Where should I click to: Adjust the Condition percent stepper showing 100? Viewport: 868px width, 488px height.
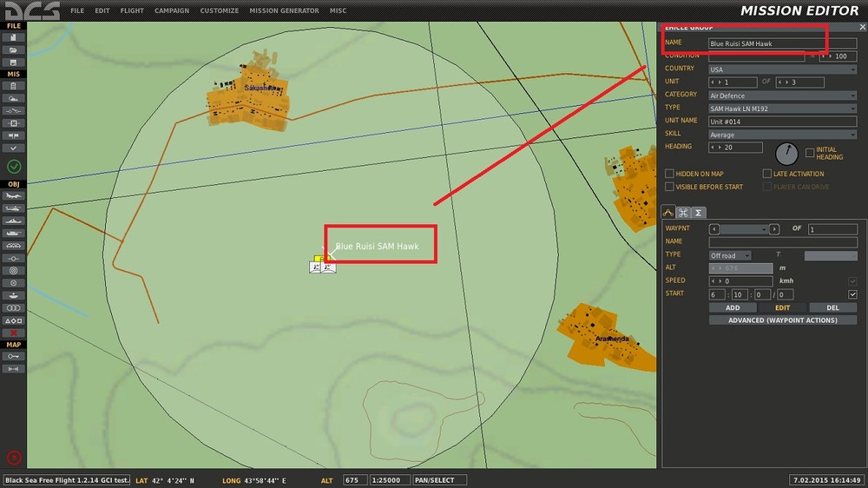(x=838, y=56)
